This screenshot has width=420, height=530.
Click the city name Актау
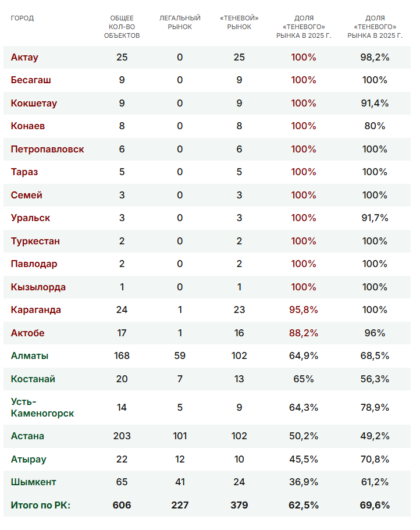tap(25, 57)
